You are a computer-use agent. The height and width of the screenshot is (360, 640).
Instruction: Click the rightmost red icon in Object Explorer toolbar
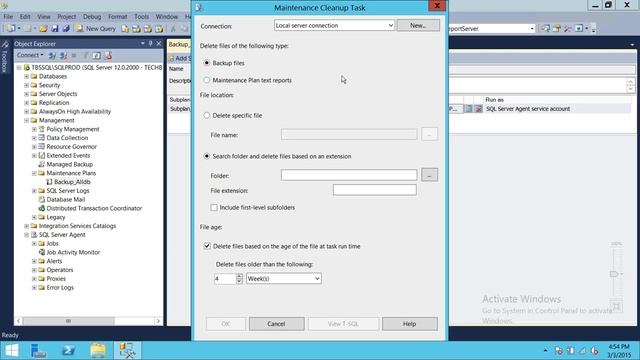click(x=108, y=56)
